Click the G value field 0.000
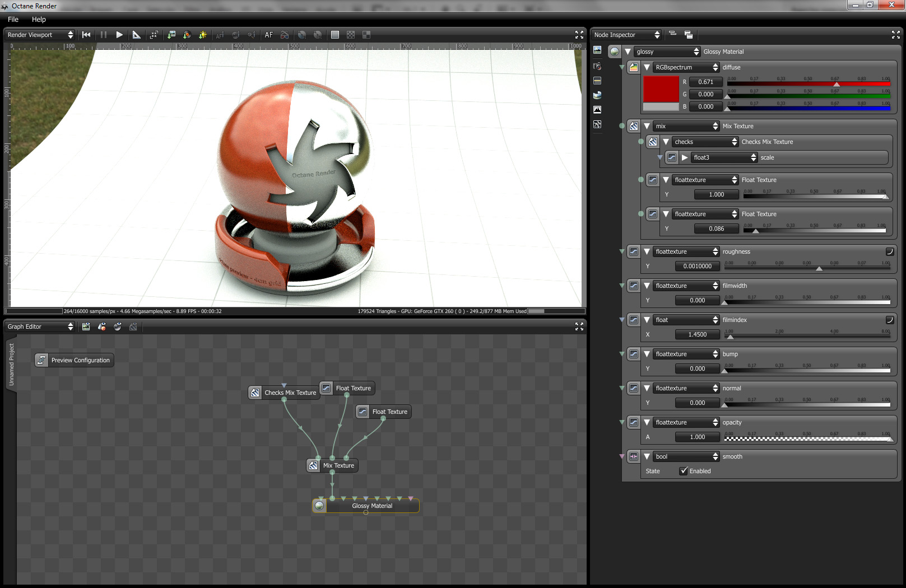This screenshot has width=906, height=588. tap(706, 94)
